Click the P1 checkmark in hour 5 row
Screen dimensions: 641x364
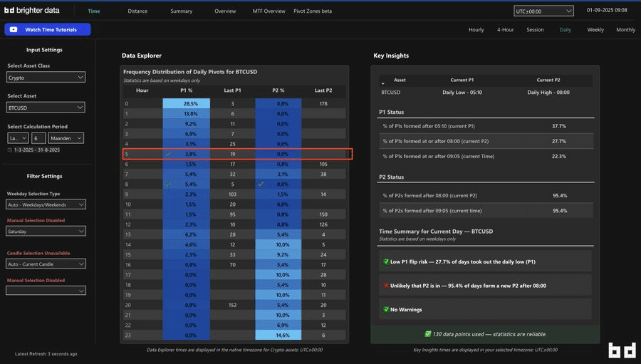[x=168, y=154]
